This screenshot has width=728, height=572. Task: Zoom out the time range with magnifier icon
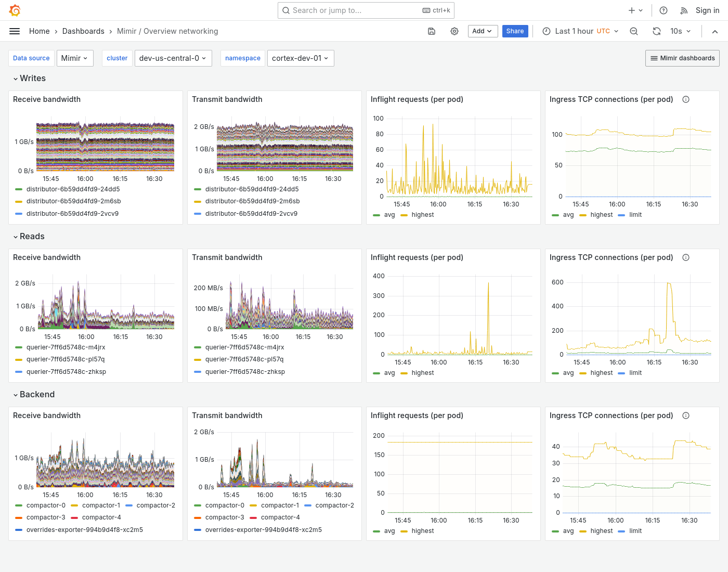tap(634, 31)
